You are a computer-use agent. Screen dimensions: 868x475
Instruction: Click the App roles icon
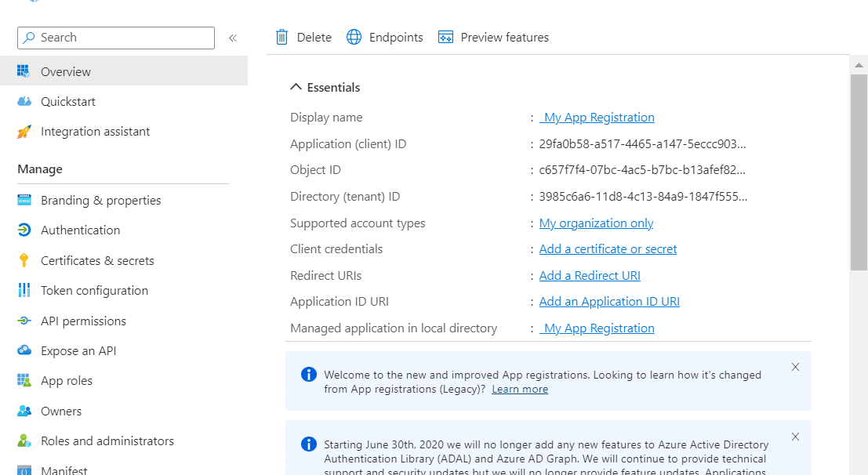[24, 380]
